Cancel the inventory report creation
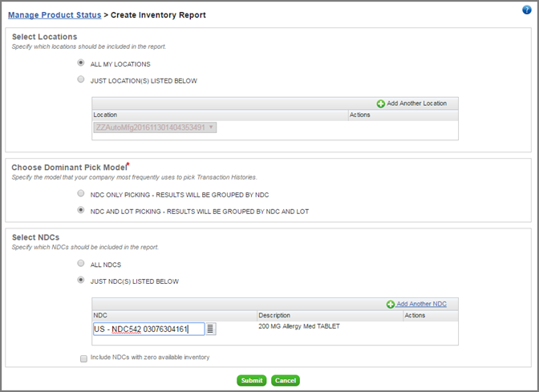Screen dimensions: 539x392 (x=286, y=380)
